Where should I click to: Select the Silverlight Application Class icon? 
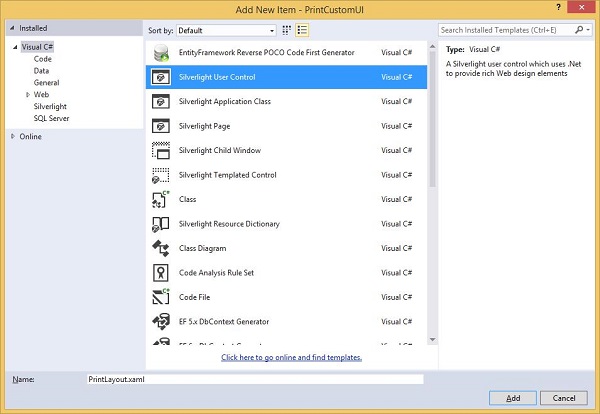pos(159,102)
